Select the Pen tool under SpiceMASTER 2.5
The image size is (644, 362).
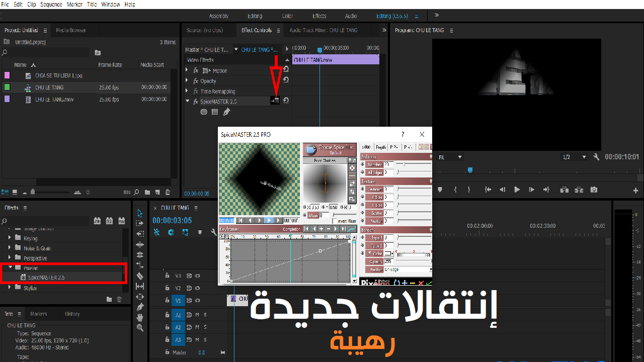pyautogui.click(x=226, y=111)
